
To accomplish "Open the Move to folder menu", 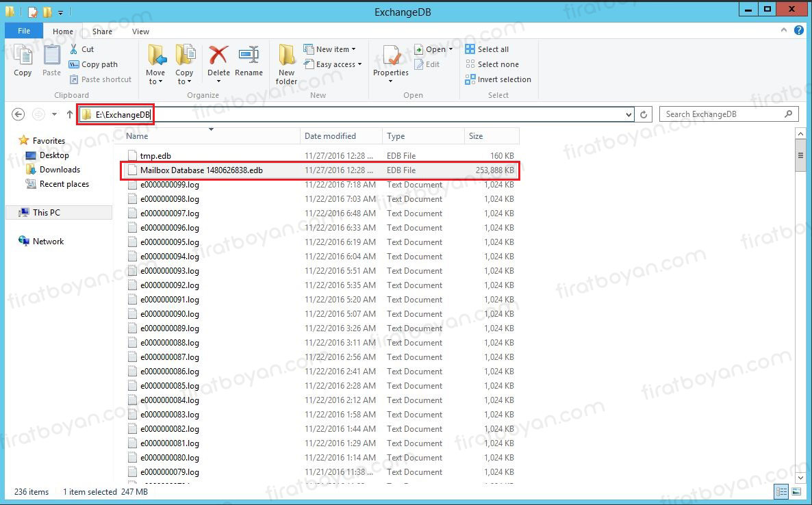I will (155, 65).
